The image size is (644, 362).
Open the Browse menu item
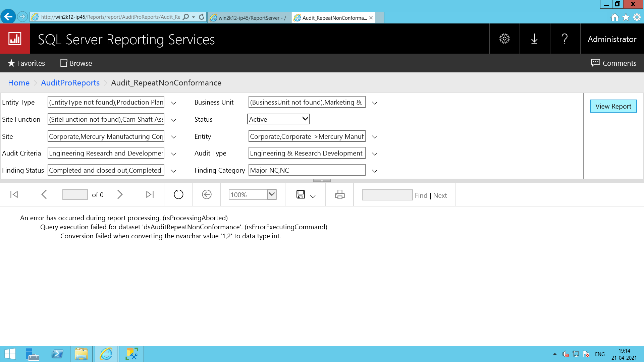(76, 63)
